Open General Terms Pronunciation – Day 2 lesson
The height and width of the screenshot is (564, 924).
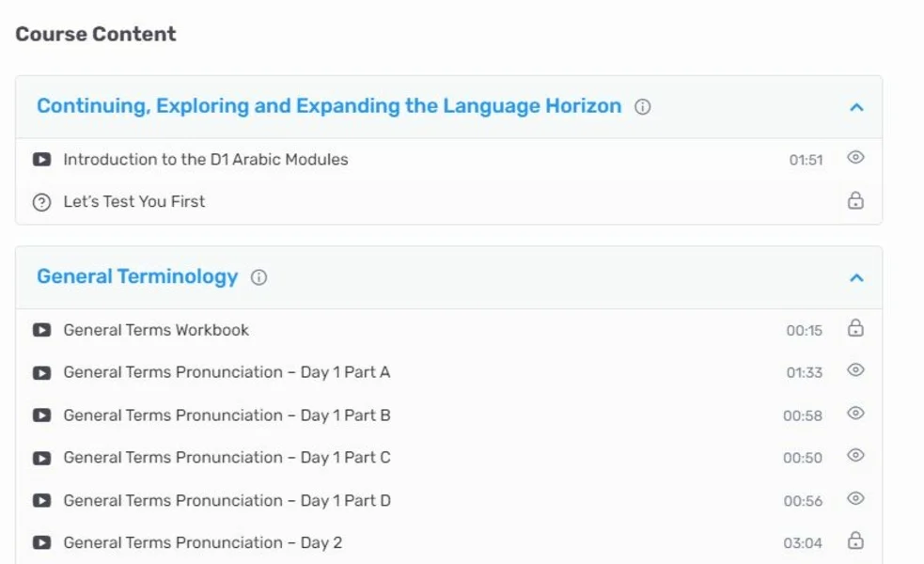(203, 542)
